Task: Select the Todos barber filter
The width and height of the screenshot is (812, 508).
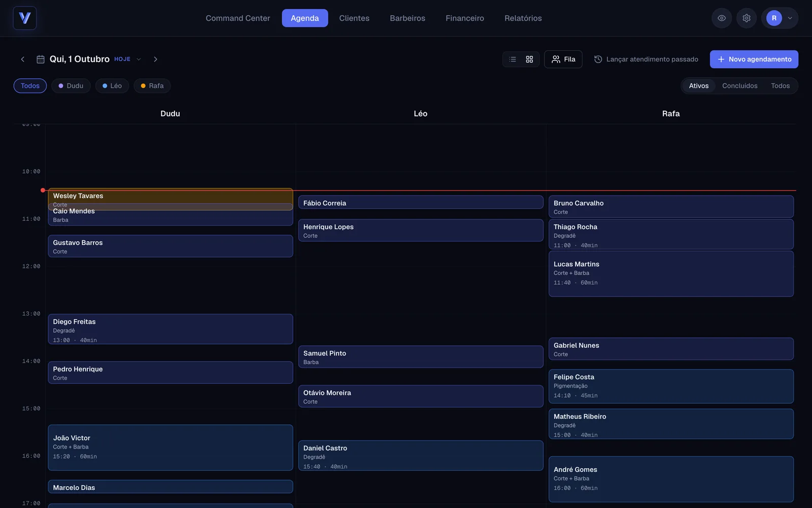Action: pos(30,86)
